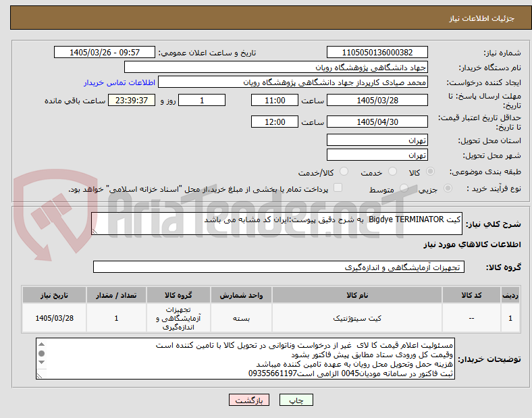This screenshot has width=532, height=418.
Task: Click resize handle of general description textarea
Action: pyautogui.click(x=95, y=232)
